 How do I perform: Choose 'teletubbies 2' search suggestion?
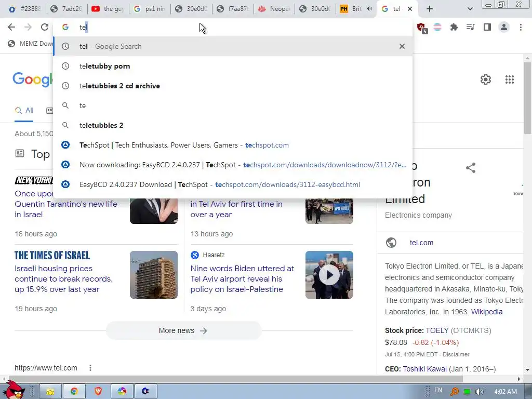click(233, 125)
